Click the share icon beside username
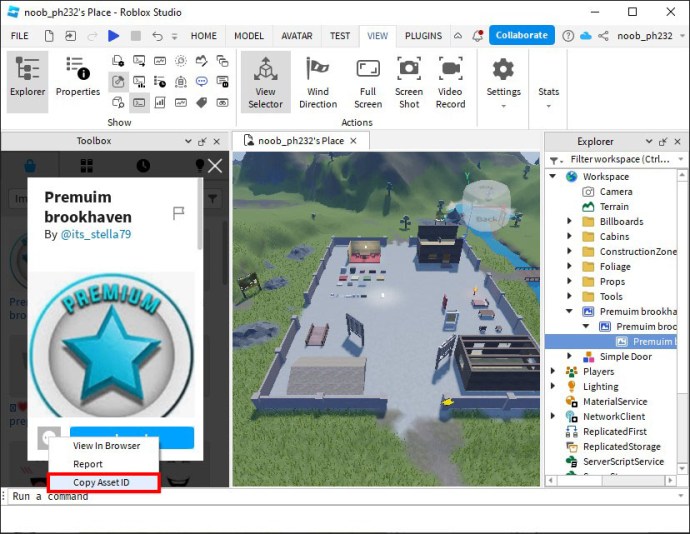 tap(602, 36)
